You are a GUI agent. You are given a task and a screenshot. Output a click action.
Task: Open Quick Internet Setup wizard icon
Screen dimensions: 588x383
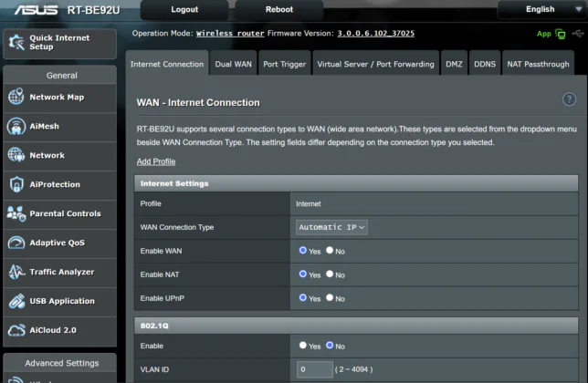pyautogui.click(x=16, y=42)
